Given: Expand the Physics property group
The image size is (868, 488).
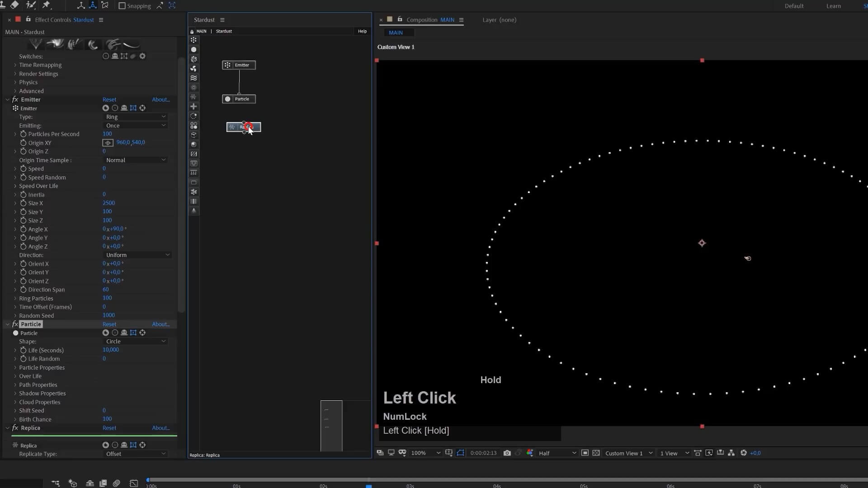Looking at the screenshot, I should pyautogui.click(x=15, y=82).
